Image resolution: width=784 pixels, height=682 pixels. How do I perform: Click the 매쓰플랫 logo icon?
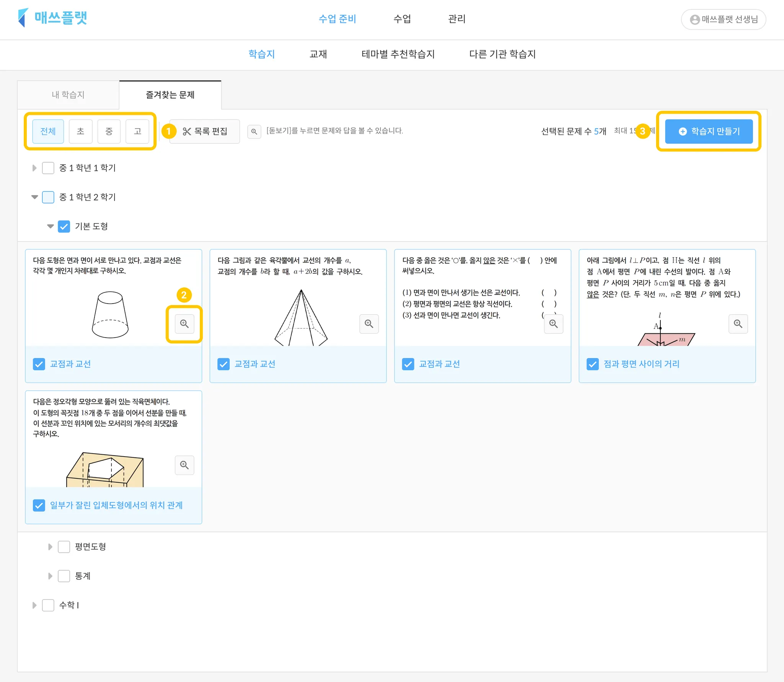point(23,18)
